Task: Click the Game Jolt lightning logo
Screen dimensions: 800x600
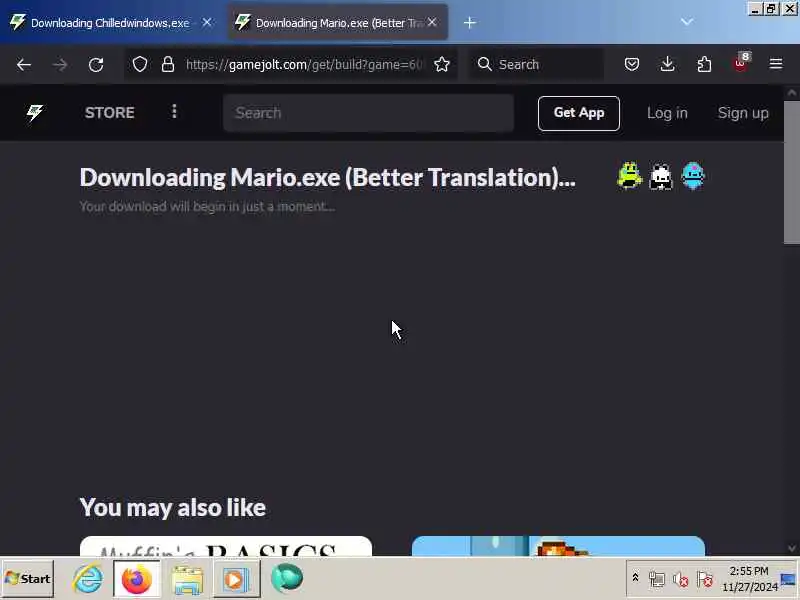Action: coord(35,112)
